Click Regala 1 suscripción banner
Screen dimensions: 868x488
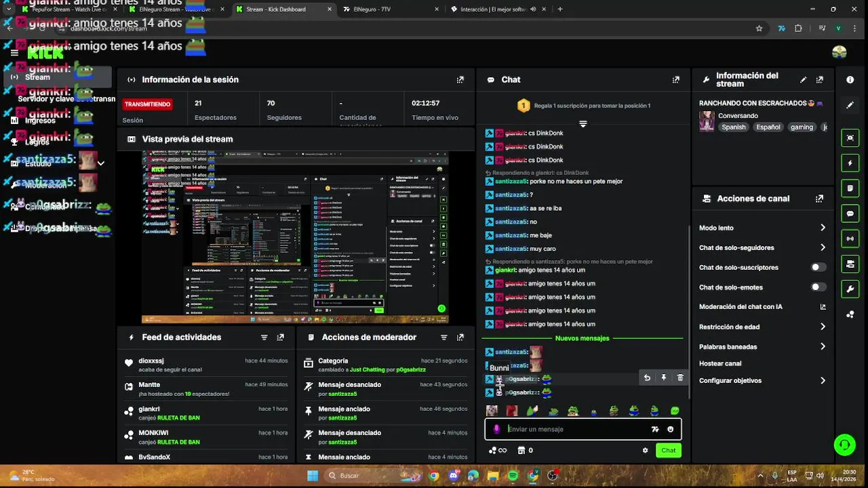tap(583, 105)
